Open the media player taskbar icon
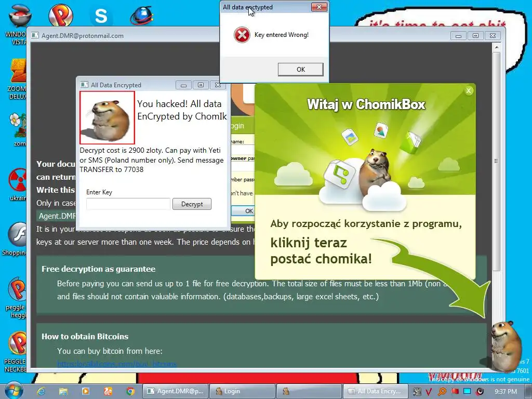The height and width of the screenshot is (399, 532). point(86,391)
